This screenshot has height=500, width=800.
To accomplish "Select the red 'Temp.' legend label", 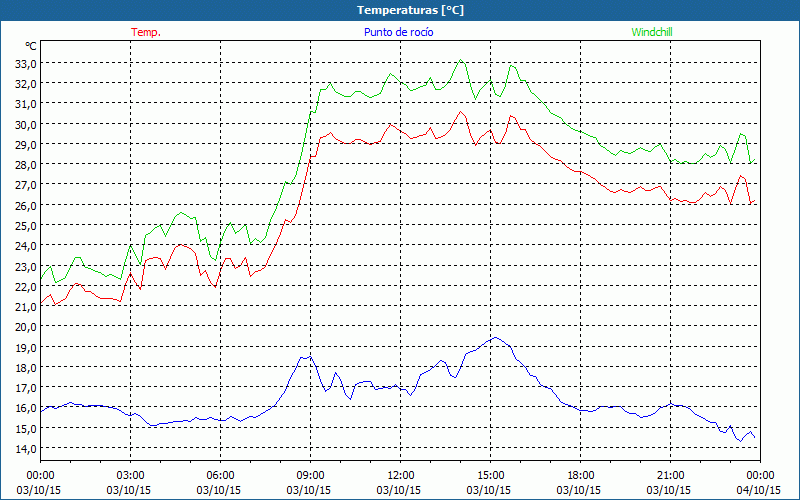I will [x=146, y=32].
